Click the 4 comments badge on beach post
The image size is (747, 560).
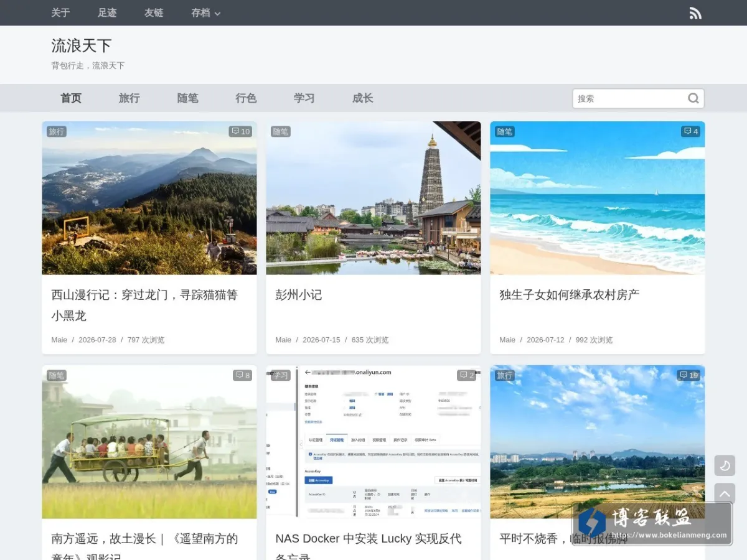(691, 131)
